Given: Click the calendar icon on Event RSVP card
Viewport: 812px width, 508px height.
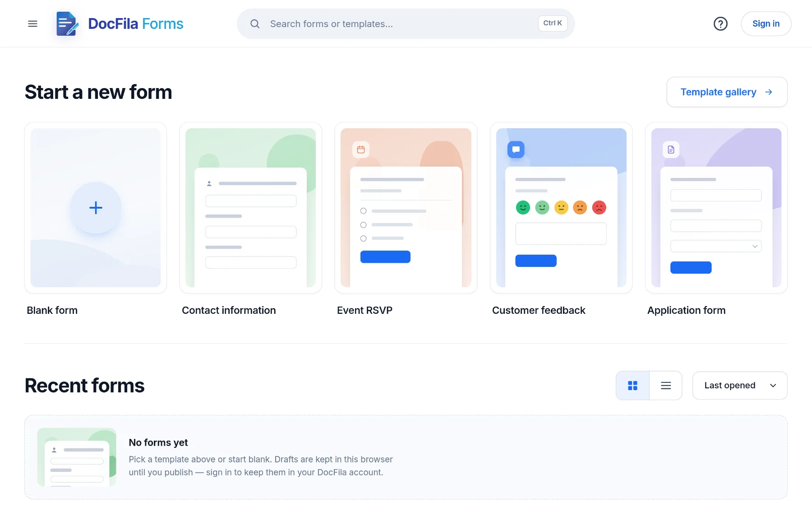Looking at the screenshot, I should [x=361, y=149].
